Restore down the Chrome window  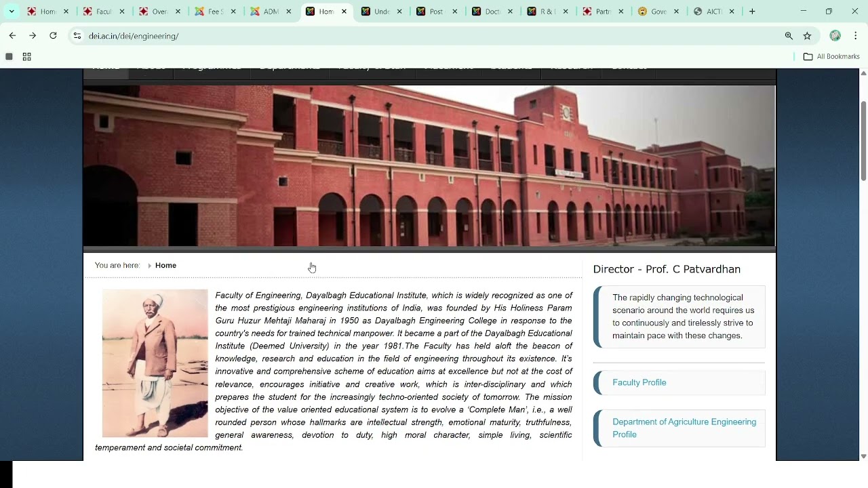tap(829, 12)
